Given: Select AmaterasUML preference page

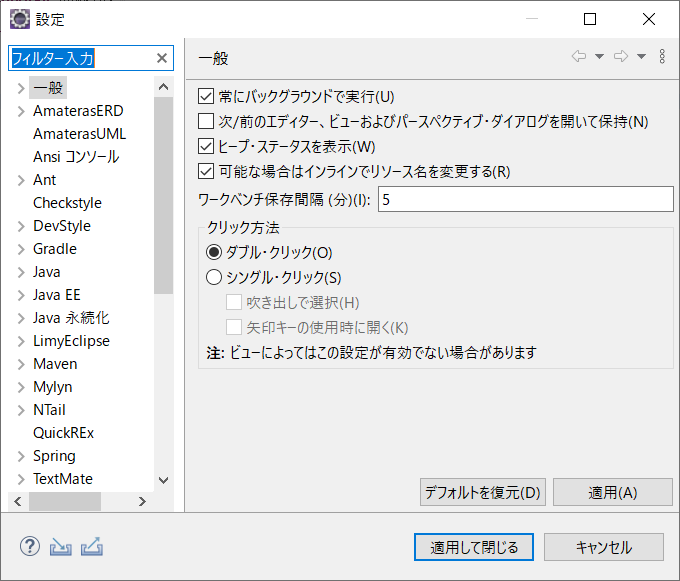Looking at the screenshot, I should (79, 134).
